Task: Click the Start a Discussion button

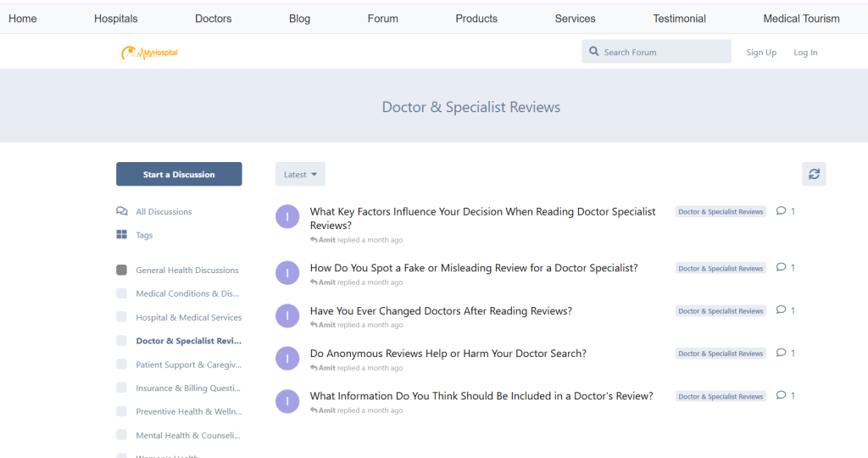Action: (x=179, y=174)
